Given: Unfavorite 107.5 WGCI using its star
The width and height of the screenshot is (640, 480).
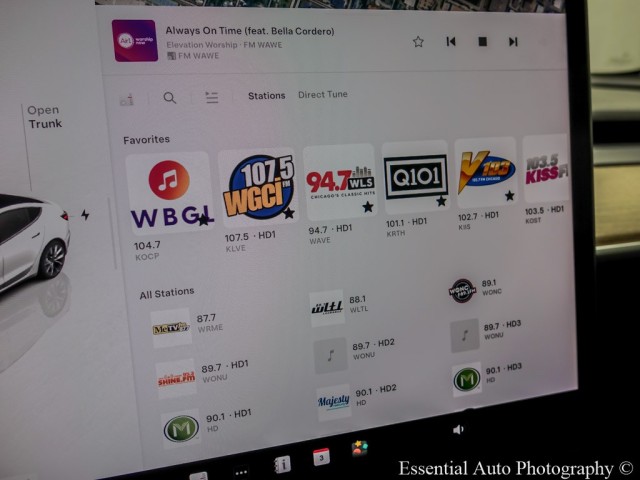Looking at the screenshot, I should pyautogui.click(x=289, y=213).
